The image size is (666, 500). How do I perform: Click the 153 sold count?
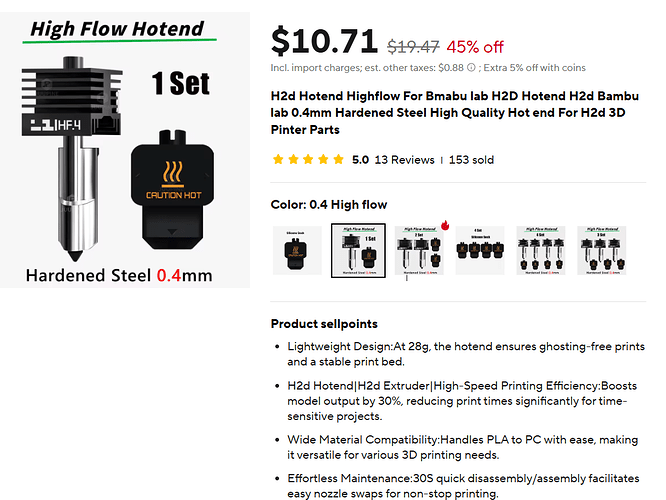(471, 160)
